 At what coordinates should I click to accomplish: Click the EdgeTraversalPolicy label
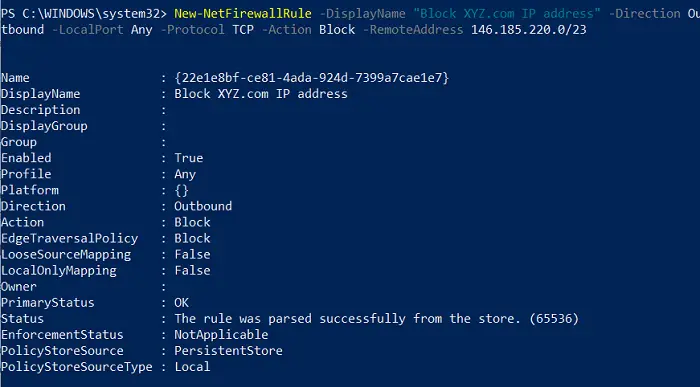pos(69,238)
